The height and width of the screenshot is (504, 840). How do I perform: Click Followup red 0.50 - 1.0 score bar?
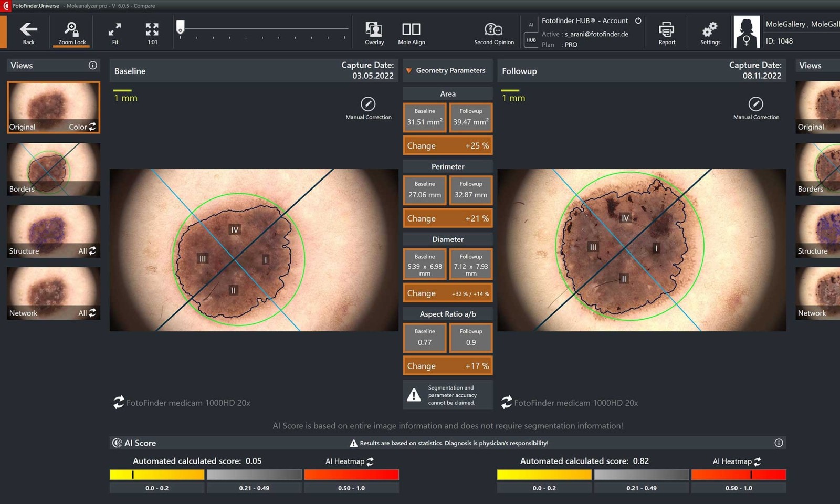point(739,475)
